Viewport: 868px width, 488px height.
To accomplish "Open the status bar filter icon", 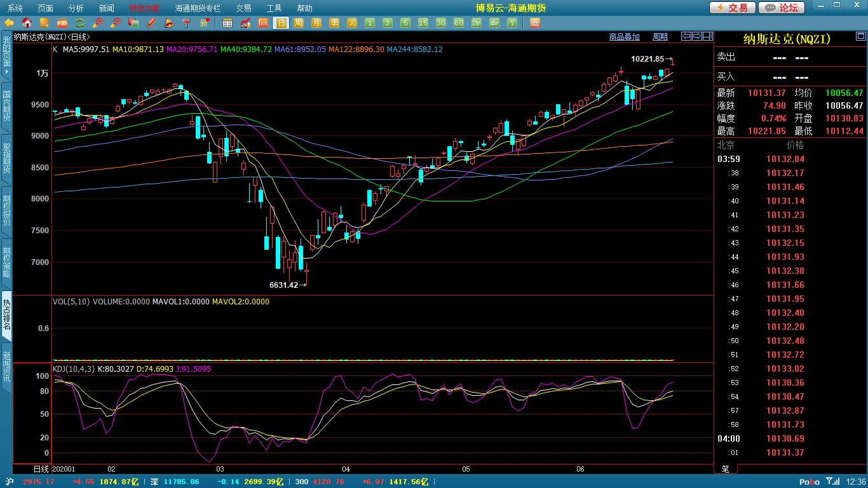I will 830,482.
